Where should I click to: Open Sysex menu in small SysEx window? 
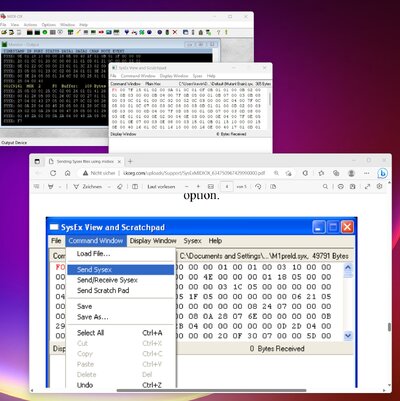(197, 76)
